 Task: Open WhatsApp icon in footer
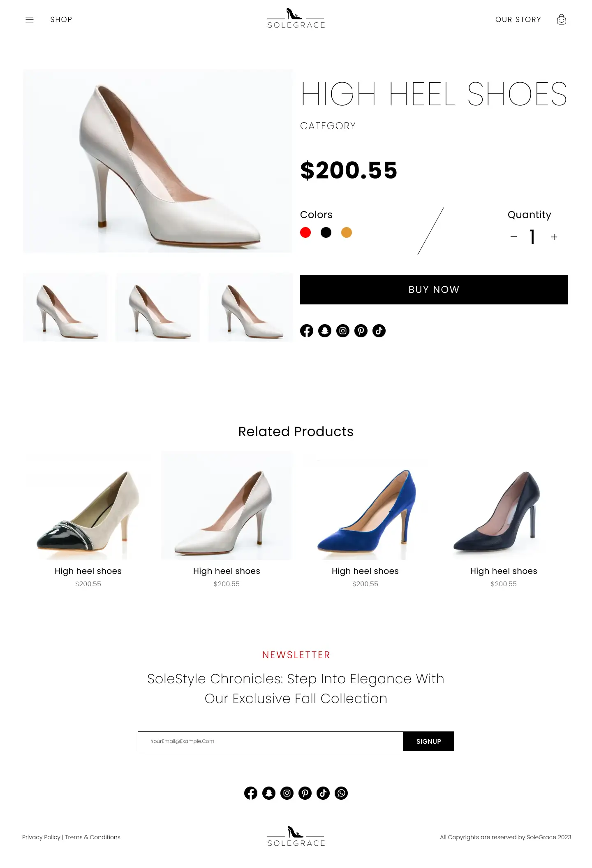(x=341, y=793)
